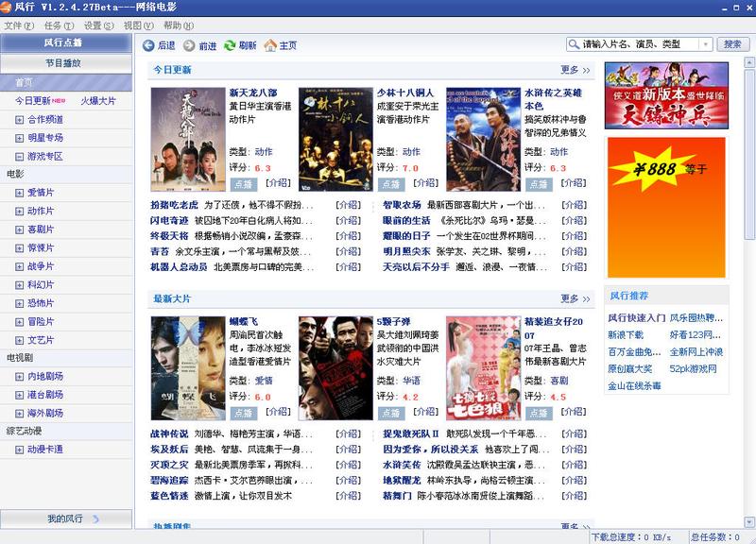Switch to the 节目播放 panel tab
The width and height of the screenshot is (756, 544).
pos(66,63)
